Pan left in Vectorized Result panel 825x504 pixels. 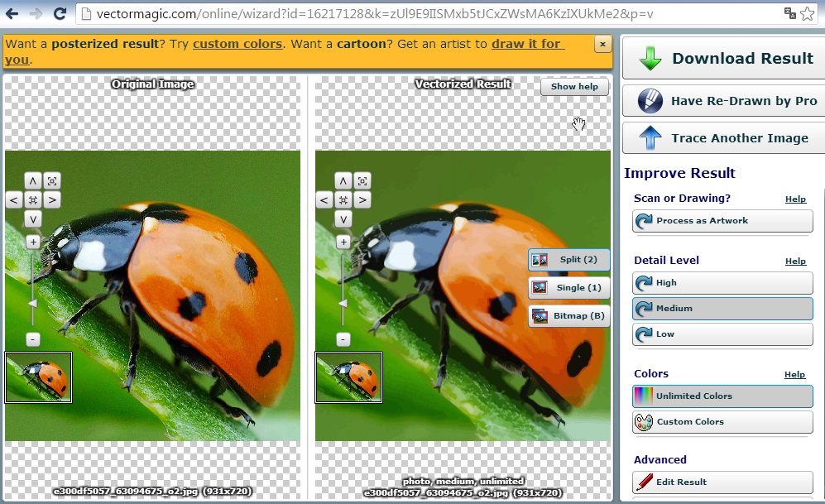324,200
